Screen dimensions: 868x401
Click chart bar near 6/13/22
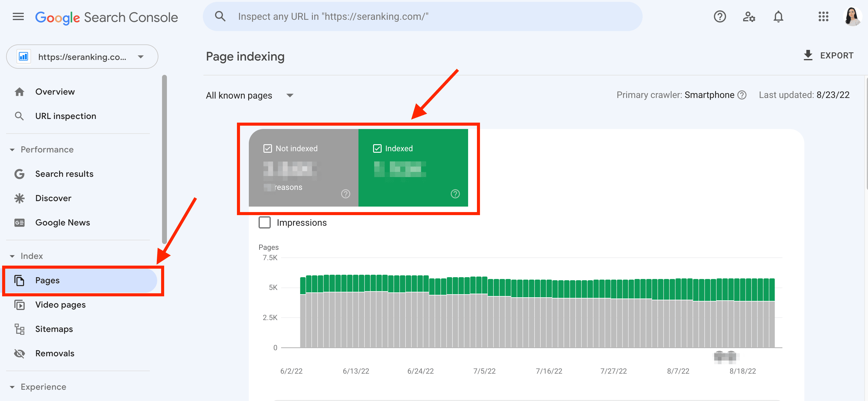coord(356,312)
